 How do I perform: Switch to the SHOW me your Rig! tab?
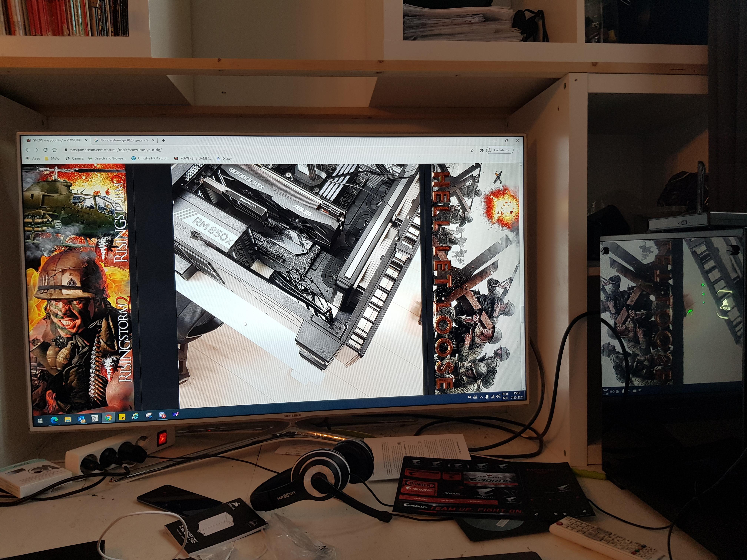[x=56, y=140]
